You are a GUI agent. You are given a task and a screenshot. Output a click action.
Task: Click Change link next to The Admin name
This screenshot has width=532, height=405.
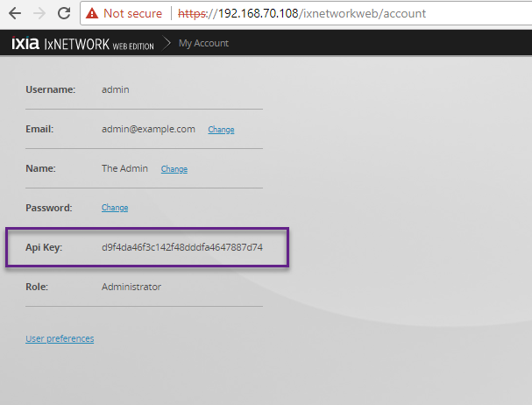tap(174, 169)
